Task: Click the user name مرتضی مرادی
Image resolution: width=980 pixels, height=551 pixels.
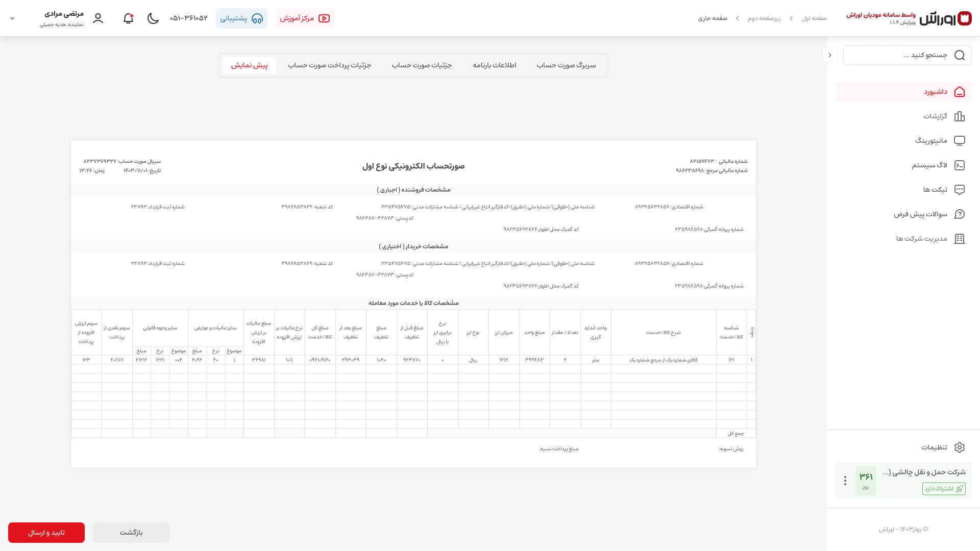Action: 64,14
